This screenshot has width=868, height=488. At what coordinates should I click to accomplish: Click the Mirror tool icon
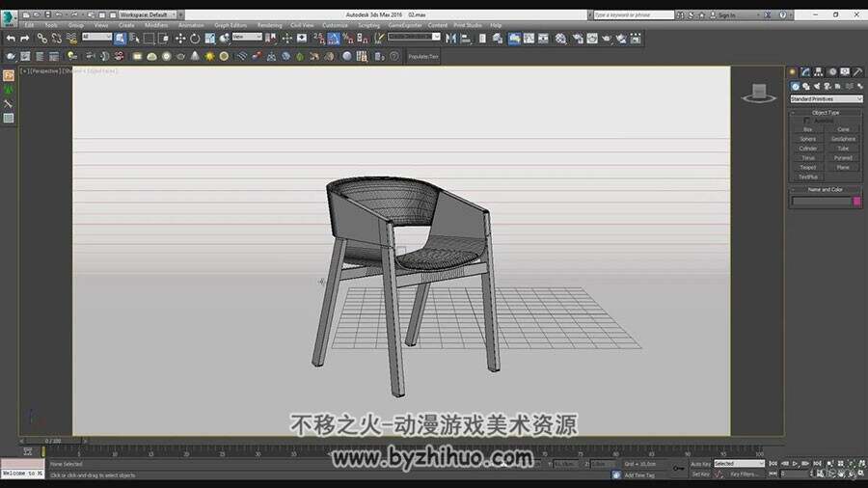(x=451, y=39)
